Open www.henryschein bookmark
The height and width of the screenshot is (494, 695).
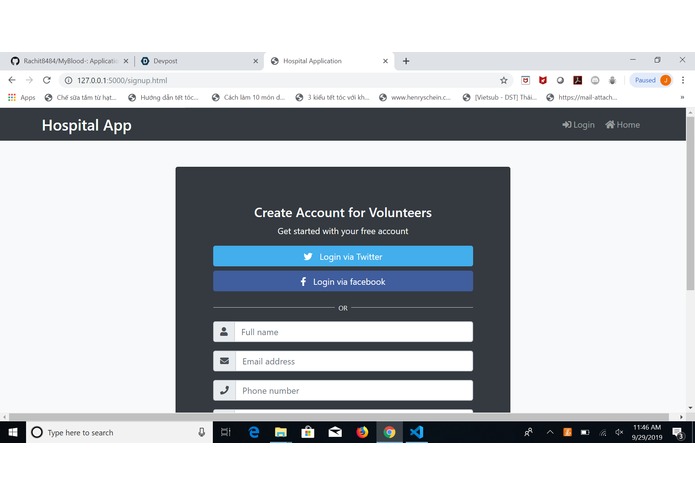pos(415,97)
